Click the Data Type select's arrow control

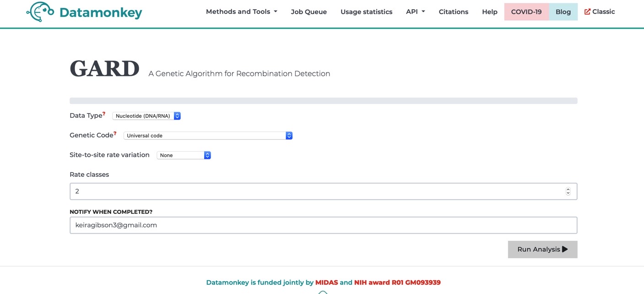[177, 115]
